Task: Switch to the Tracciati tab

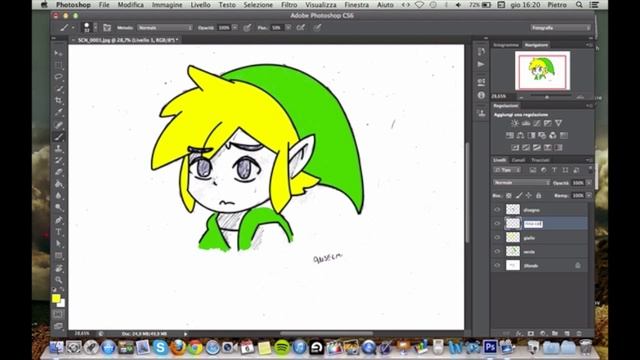Action: [x=540, y=160]
